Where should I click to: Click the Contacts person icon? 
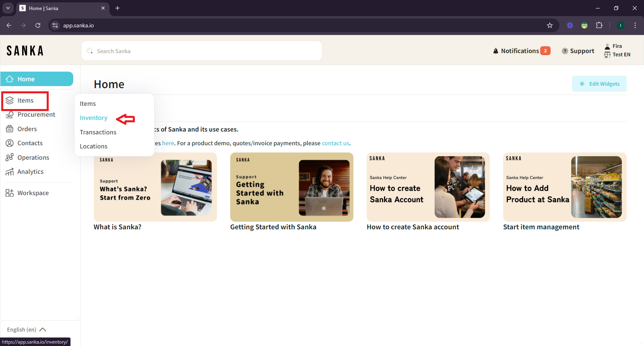[x=10, y=143]
